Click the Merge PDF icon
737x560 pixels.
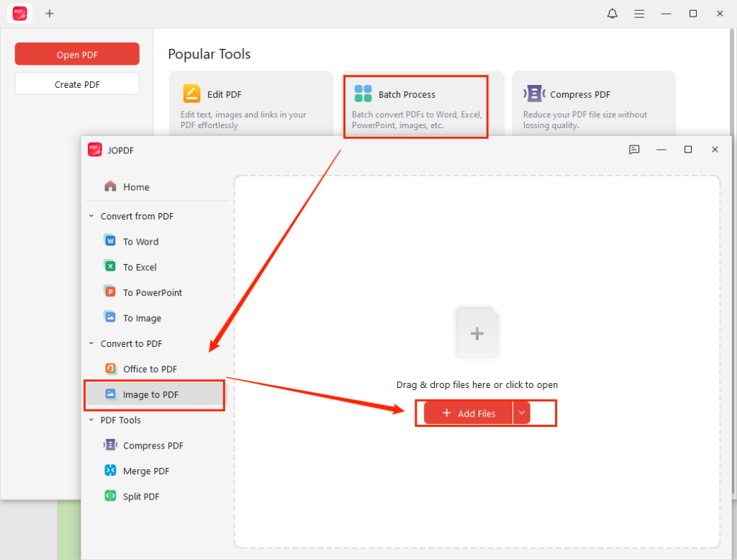coord(110,470)
